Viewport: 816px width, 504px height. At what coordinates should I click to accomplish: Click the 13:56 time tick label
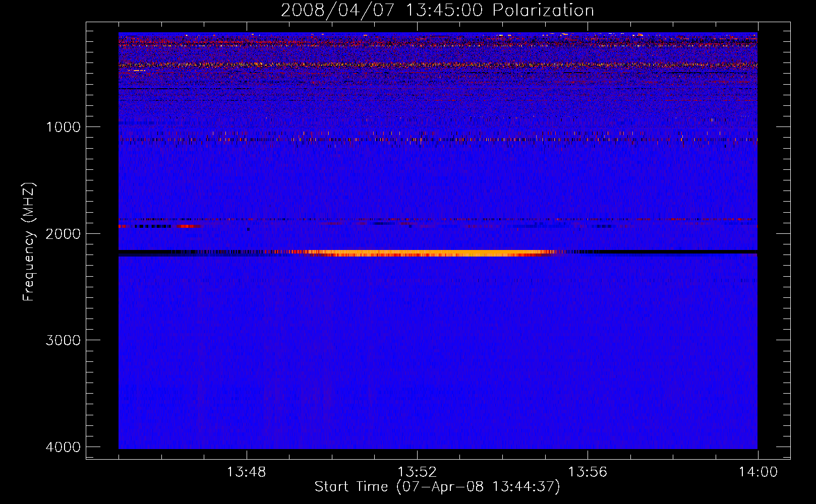click(588, 472)
